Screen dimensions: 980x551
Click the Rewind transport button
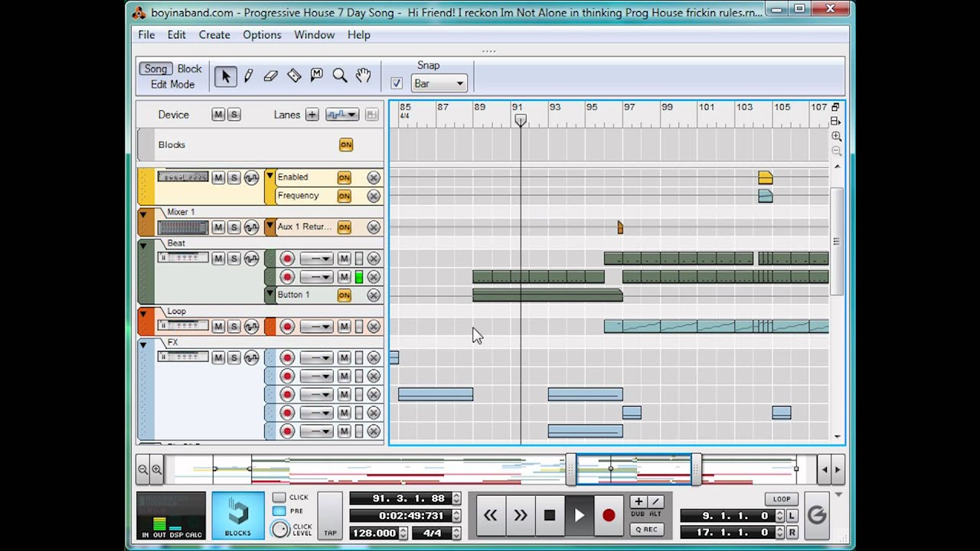[490, 515]
